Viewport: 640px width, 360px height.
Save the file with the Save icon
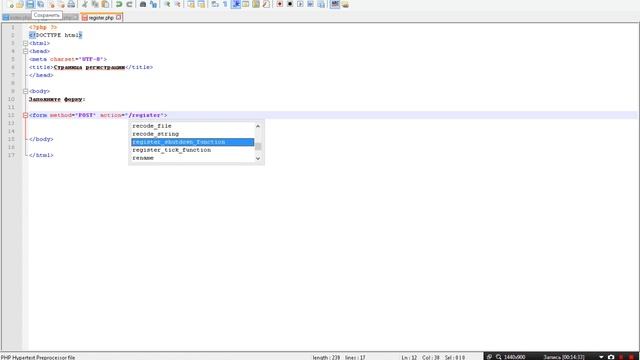click(x=30, y=4)
